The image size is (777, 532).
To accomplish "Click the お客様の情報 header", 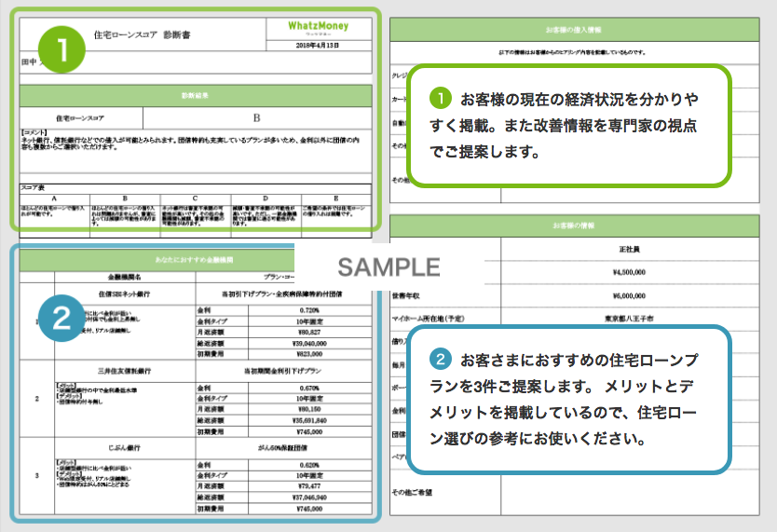I will point(573,225).
